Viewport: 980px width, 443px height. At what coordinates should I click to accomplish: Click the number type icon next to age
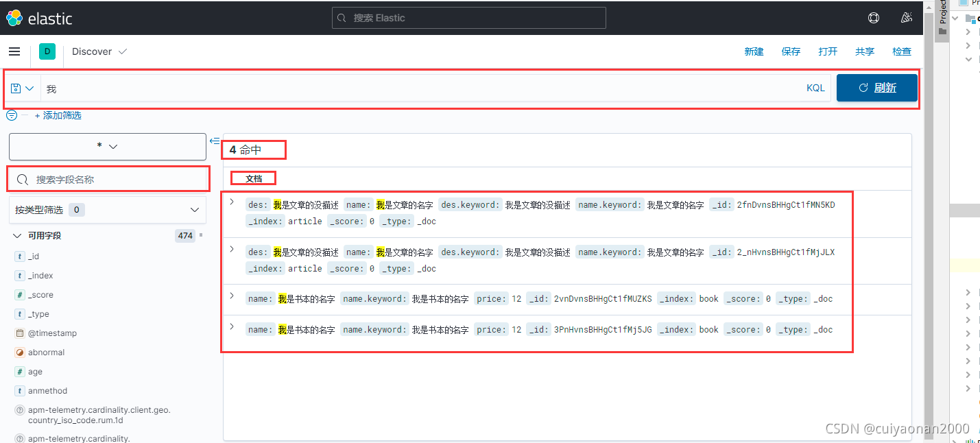20,372
